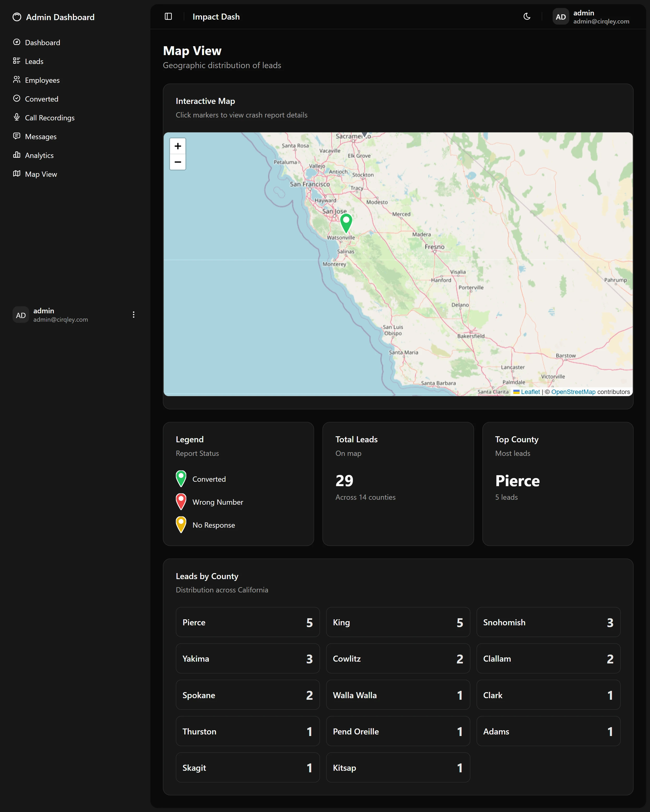Screen dimensions: 650x812
Task: Open Analytics via the chart icon
Action: (17, 155)
